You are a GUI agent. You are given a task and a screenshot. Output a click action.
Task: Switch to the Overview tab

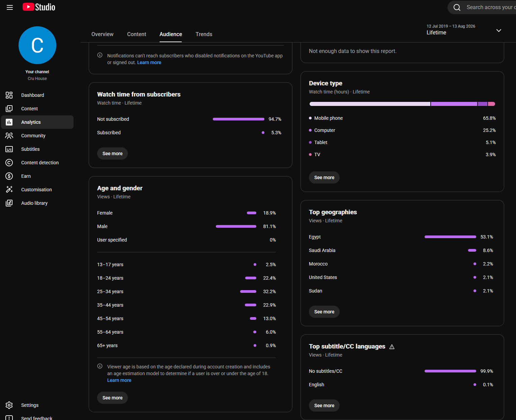[x=103, y=34]
